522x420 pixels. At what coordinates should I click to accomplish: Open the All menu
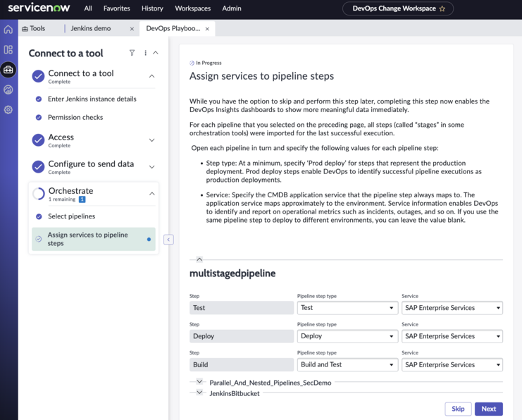pos(88,8)
